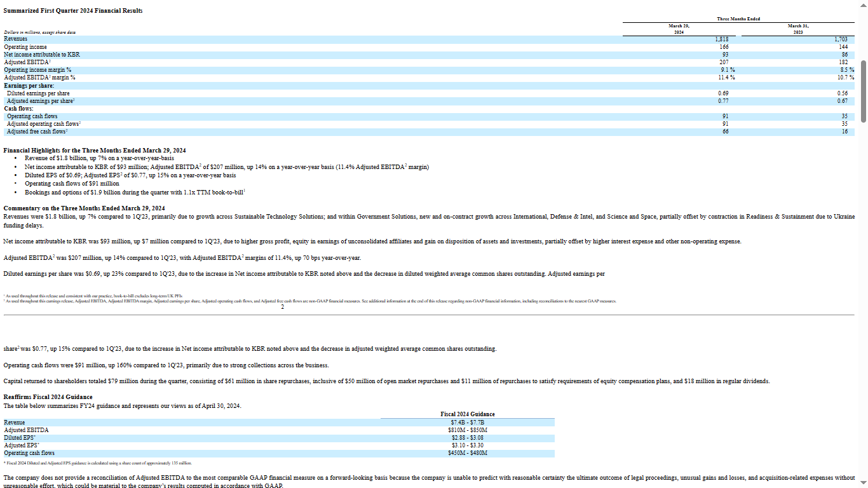868x488 pixels.
Task: Select the 'Fiscal 2024 Guidance' column header
Action: coord(468,414)
